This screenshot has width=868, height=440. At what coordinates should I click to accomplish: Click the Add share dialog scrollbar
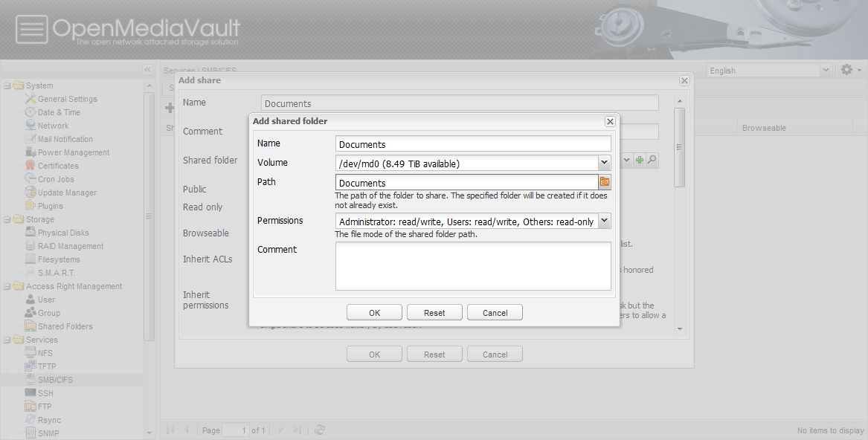(680, 147)
